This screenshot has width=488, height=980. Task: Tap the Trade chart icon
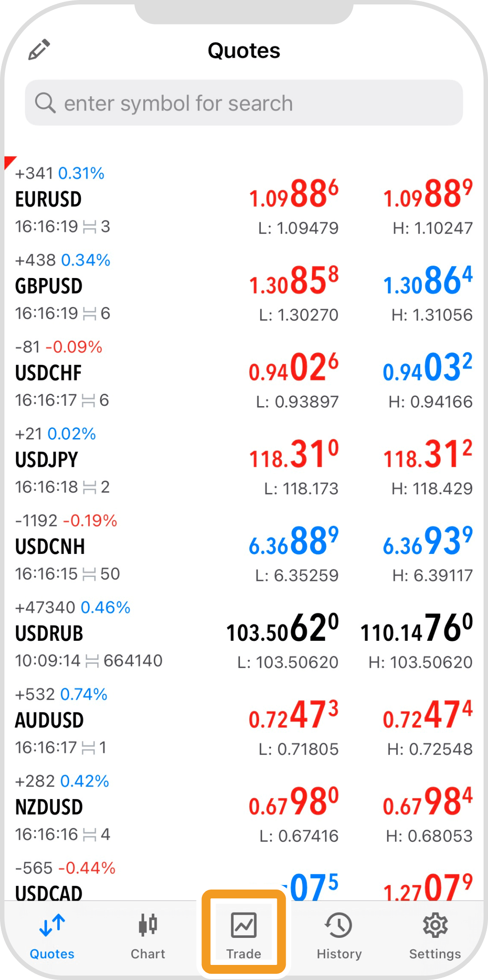[x=244, y=925]
